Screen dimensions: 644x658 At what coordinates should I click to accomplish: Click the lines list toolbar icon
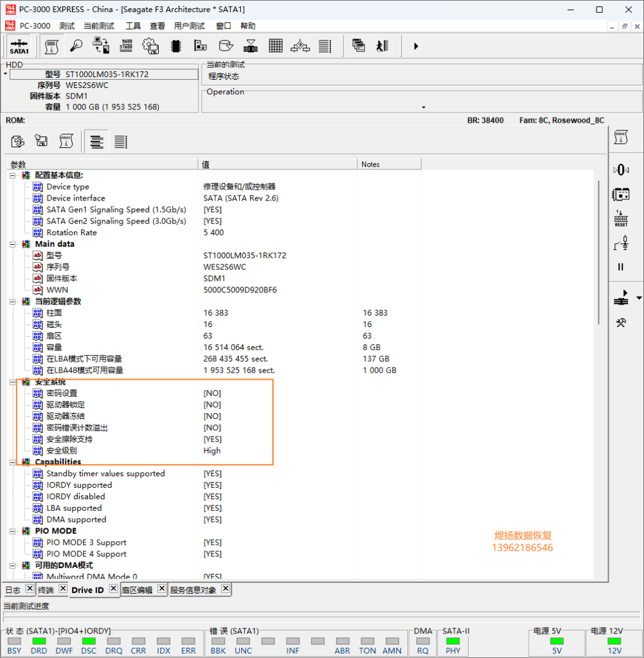coord(325,46)
